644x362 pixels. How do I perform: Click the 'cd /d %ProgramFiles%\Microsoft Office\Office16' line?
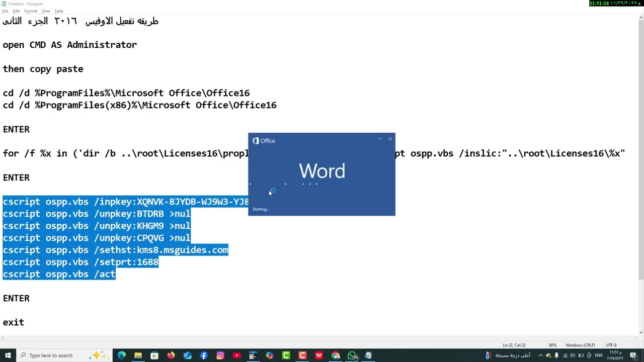(x=126, y=93)
